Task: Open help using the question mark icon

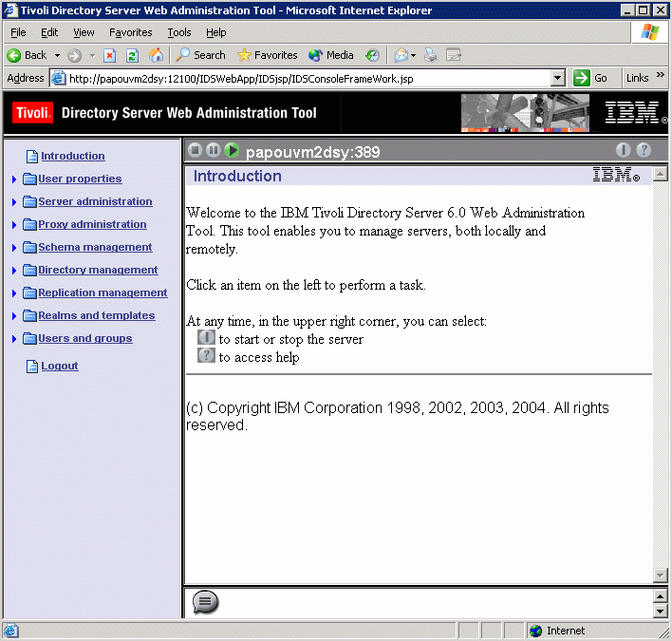Action: [x=644, y=150]
